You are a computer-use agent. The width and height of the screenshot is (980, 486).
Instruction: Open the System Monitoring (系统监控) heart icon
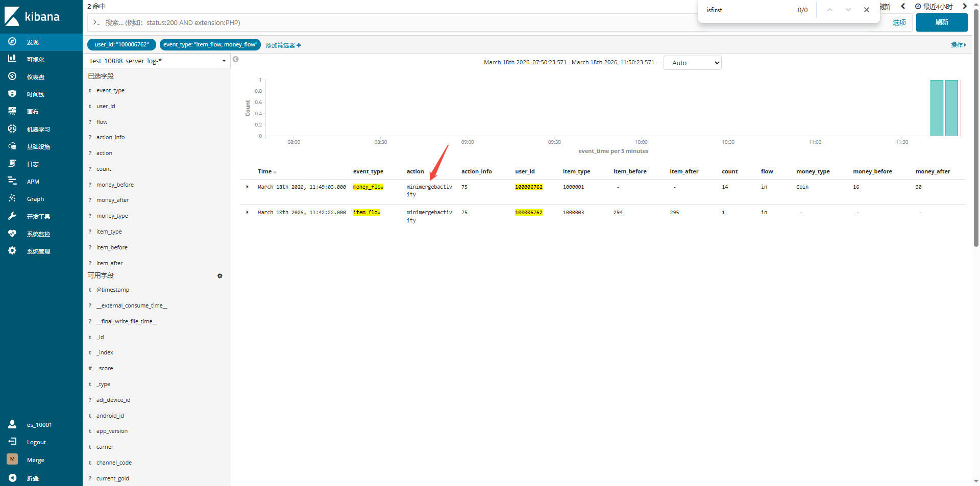pyautogui.click(x=12, y=234)
